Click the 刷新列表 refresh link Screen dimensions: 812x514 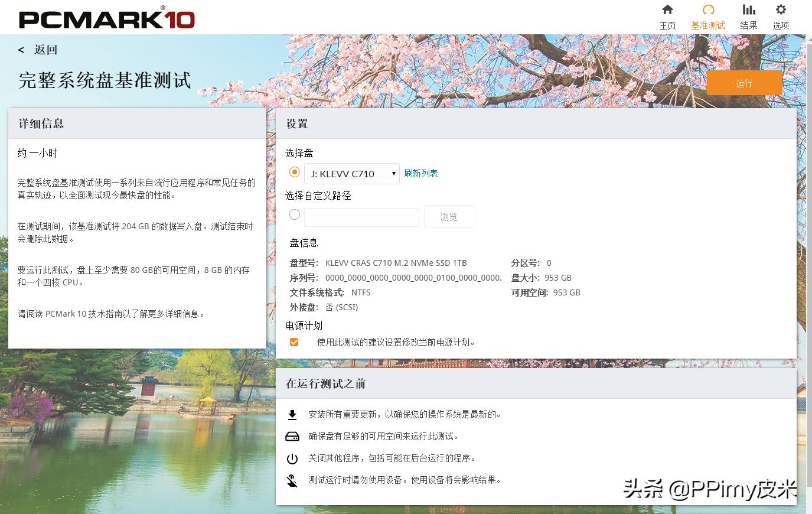pos(420,173)
